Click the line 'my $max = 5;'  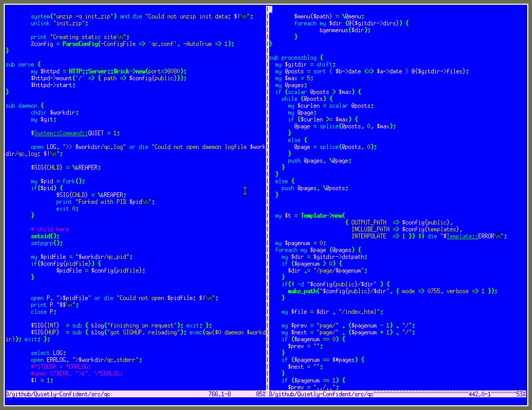point(294,78)
